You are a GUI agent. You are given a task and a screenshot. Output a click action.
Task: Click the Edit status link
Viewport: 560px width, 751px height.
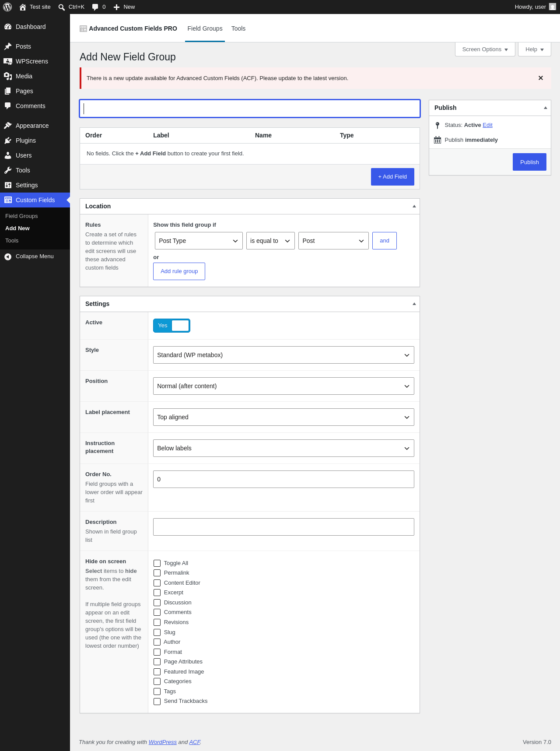click(x=487, y=125)
